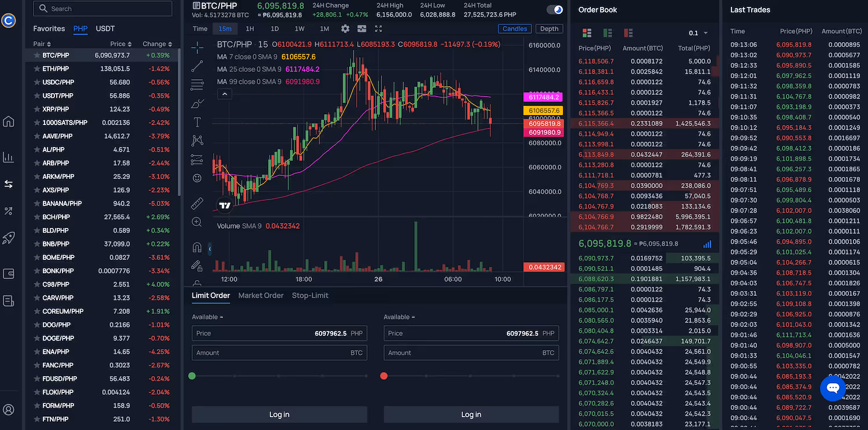This screenshot has height=430, width=868.
Task: Select the trend line drawing tool
Action: [x=197, y=66]
